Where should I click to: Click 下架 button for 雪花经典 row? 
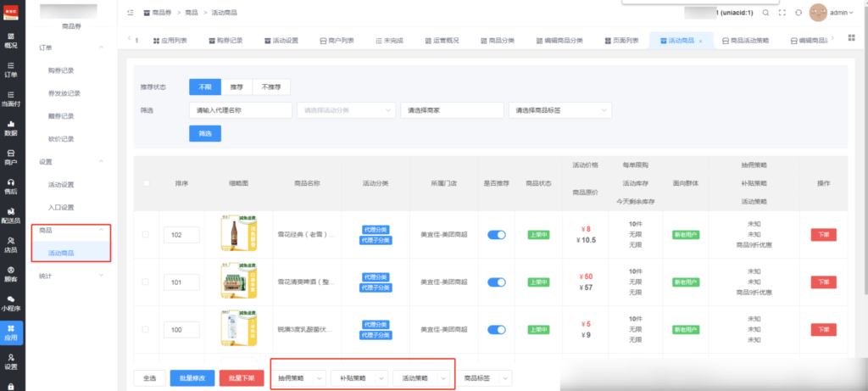click(x=824, y=235)
